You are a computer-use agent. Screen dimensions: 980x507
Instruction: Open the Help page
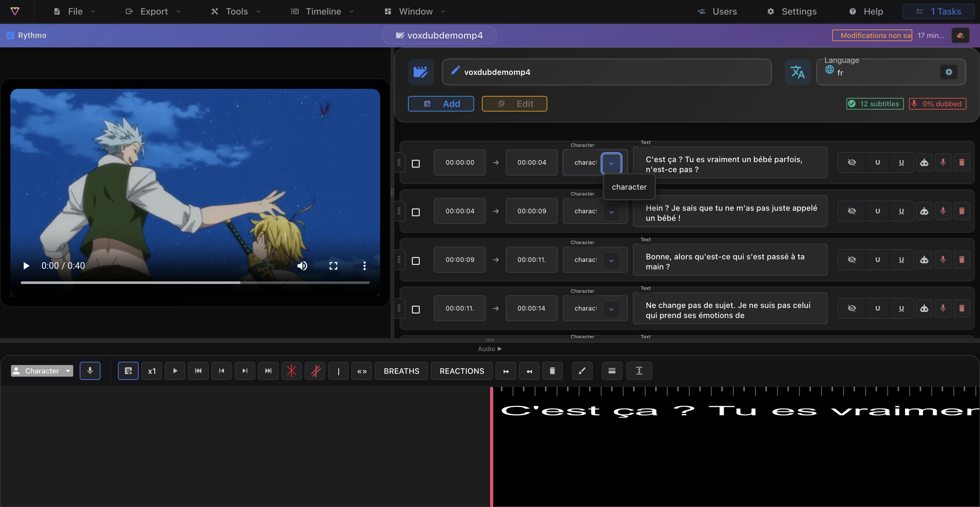pos(866,11)
